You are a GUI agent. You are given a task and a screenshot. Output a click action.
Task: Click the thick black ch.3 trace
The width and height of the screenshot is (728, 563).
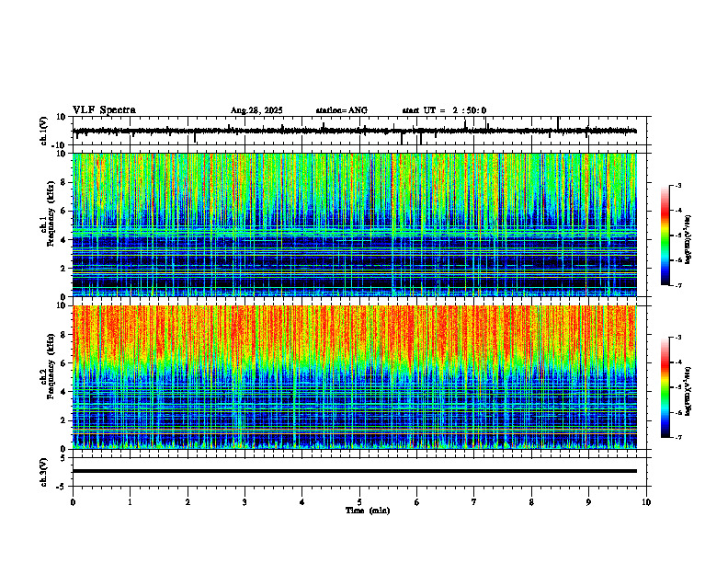[354, 471]
